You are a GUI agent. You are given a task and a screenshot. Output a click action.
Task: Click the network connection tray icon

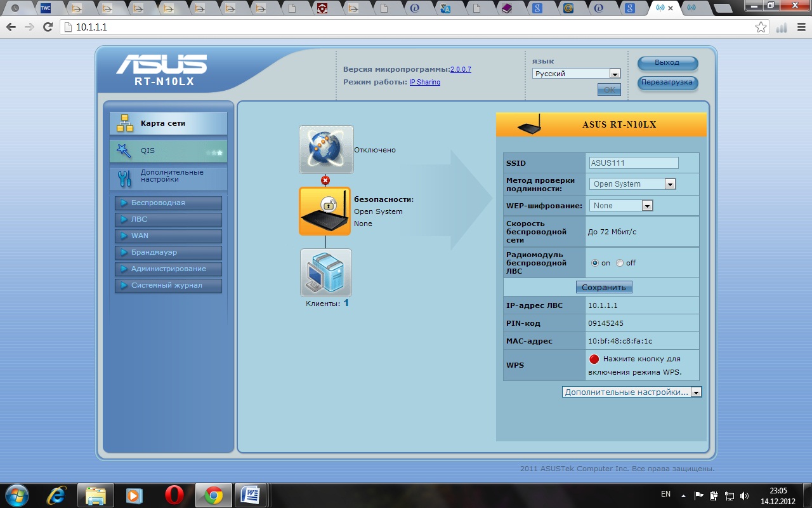coord(729,495)
